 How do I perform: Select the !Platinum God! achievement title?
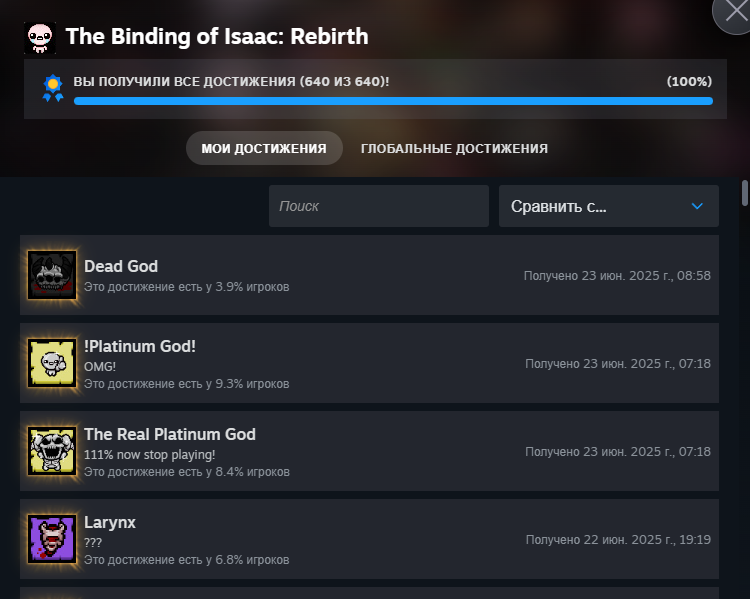coord(140,346)
